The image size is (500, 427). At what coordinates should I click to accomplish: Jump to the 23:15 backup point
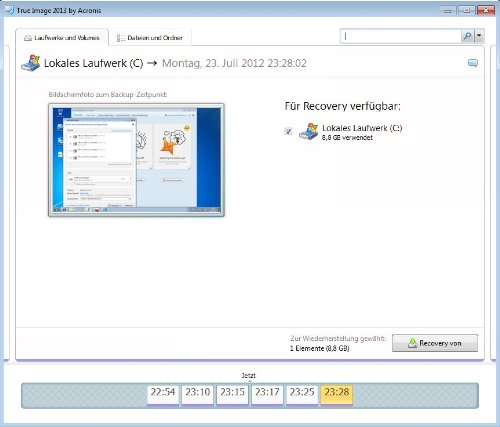(232, 395)
